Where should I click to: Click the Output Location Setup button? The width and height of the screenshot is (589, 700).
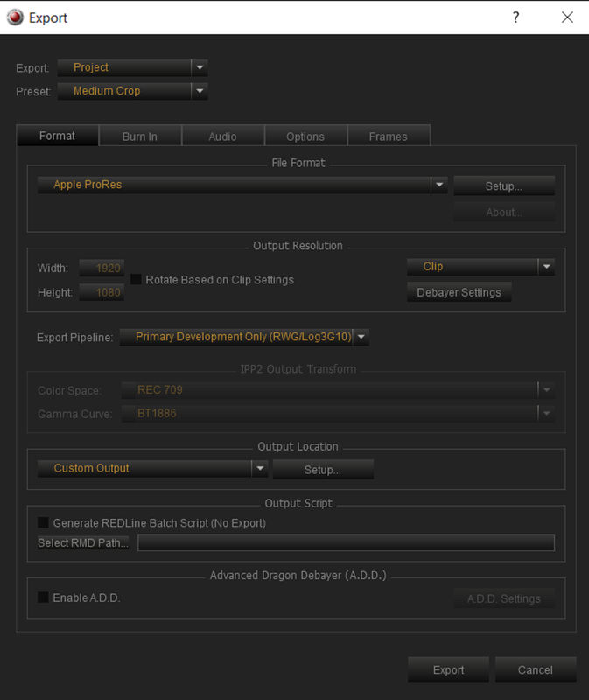(323, 470)
